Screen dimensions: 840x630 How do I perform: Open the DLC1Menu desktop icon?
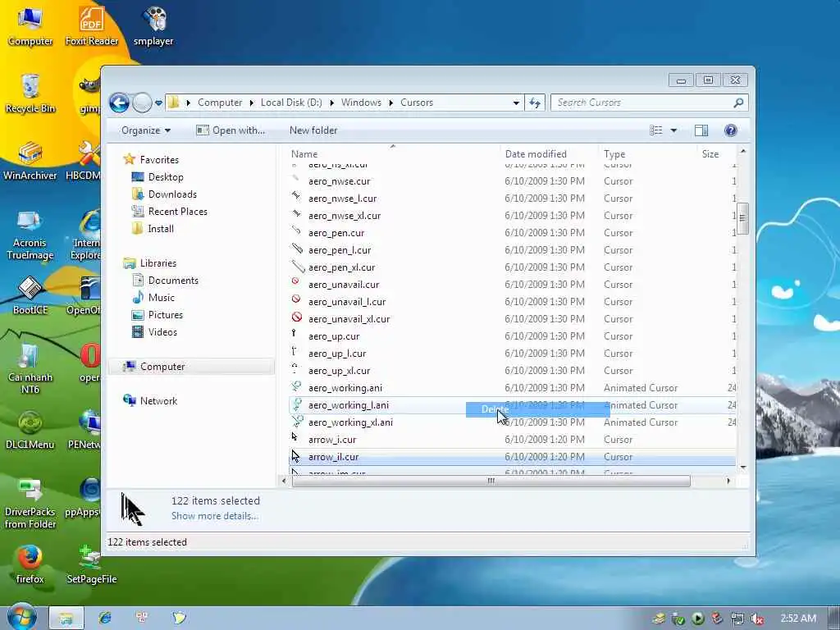30,430
